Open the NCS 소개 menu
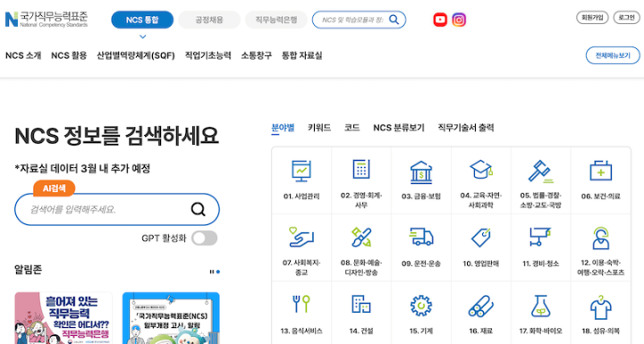The height and width of the screenshot is (344, 644). [x=23, y=55]
